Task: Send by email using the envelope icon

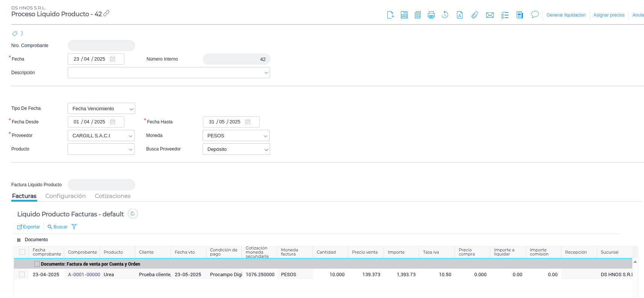Action: click(x=490, y=15)
